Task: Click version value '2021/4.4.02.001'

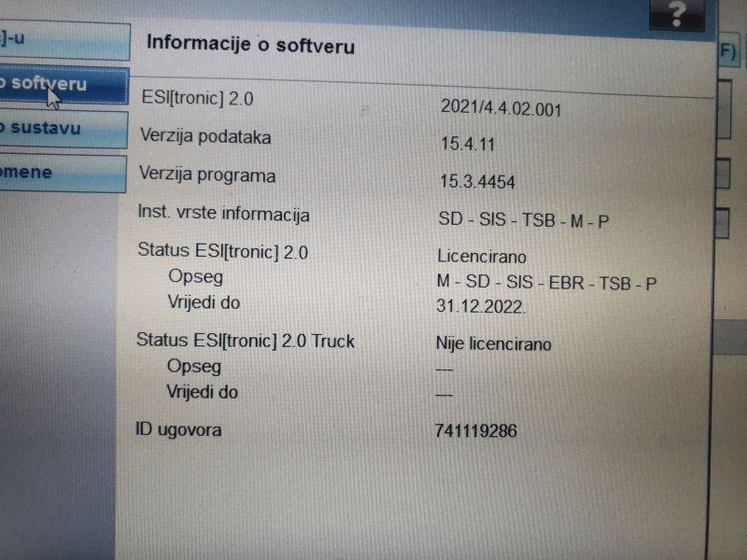Action: click(500, 108)
